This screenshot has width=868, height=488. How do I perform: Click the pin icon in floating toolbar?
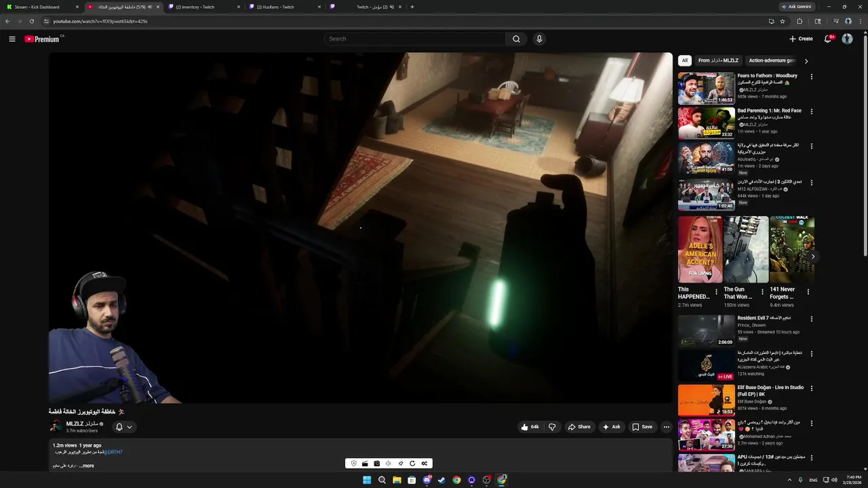click(x=401, y=464)
